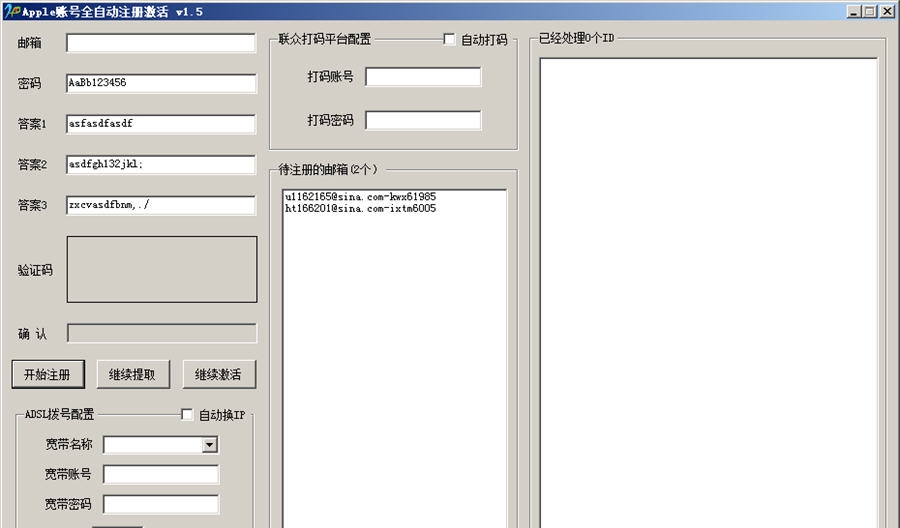Click the 密码 field containing AaBb123456
The width and height of the screenshot is (900, 528).
click(x=161, y=83)
